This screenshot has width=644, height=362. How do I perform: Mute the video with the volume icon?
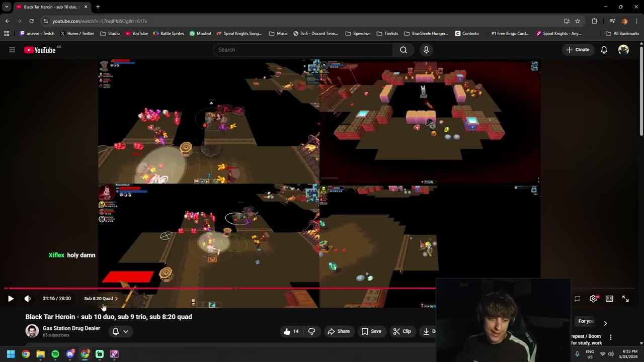tap(28, 299)
